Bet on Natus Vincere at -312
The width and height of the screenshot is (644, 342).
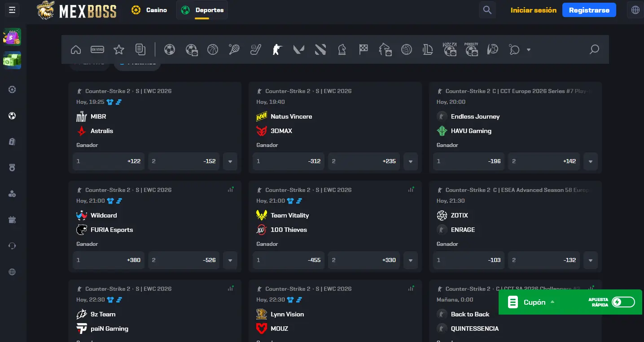[x=289, y=161]
